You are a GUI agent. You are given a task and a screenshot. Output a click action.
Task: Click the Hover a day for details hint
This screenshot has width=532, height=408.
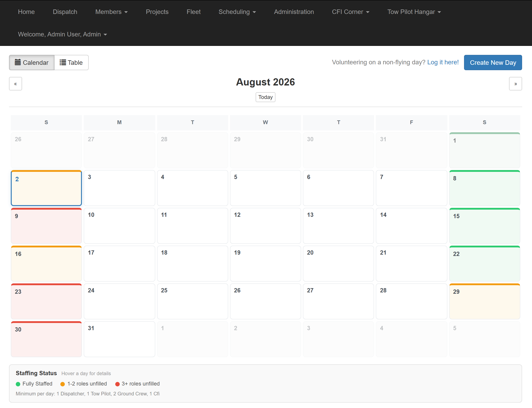[86, 374]
